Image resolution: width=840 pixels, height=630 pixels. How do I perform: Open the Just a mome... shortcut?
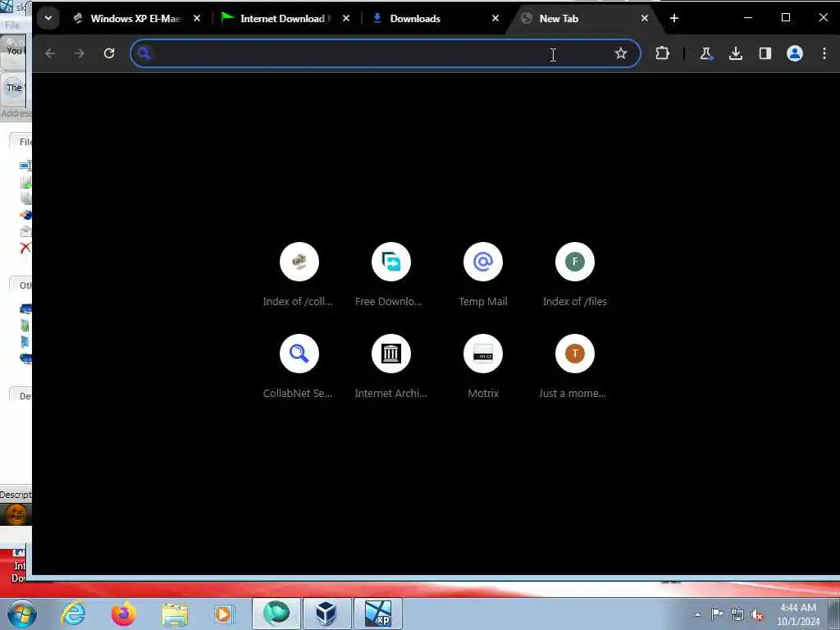pos(575,367)
